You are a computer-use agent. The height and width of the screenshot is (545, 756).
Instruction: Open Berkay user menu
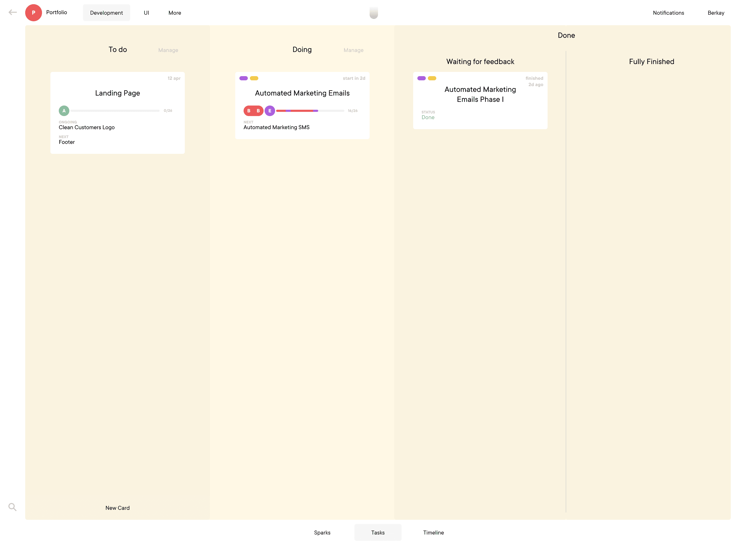coord(716,13)
